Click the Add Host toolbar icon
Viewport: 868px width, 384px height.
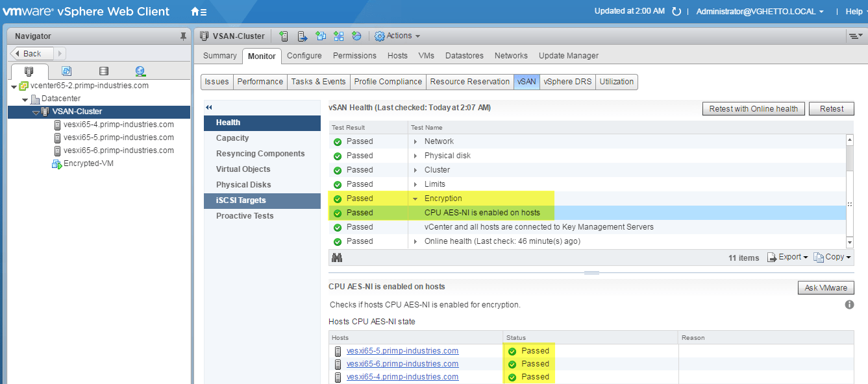click(284, 36)
